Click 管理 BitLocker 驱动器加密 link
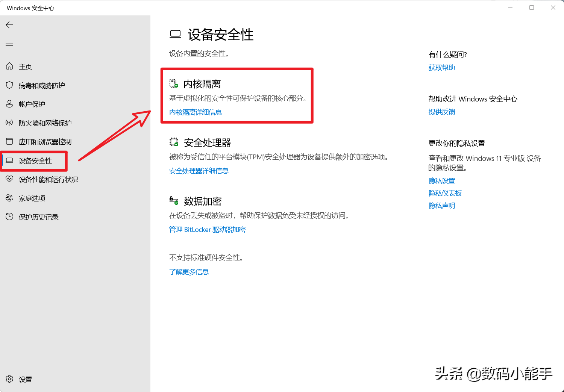This screenshot has height=392, width=564. point(207,229)
